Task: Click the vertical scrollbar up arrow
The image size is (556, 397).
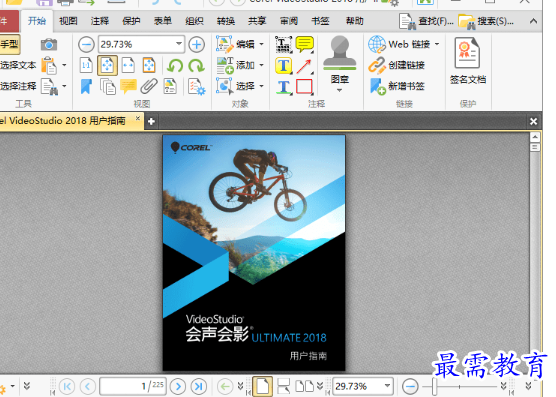Action: tap(535, 136)
